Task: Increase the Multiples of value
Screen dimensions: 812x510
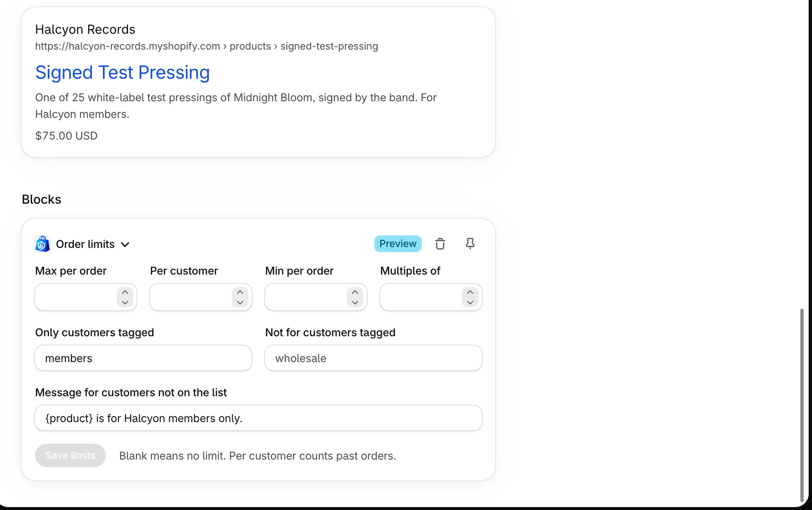Action: tap(470, 292)
